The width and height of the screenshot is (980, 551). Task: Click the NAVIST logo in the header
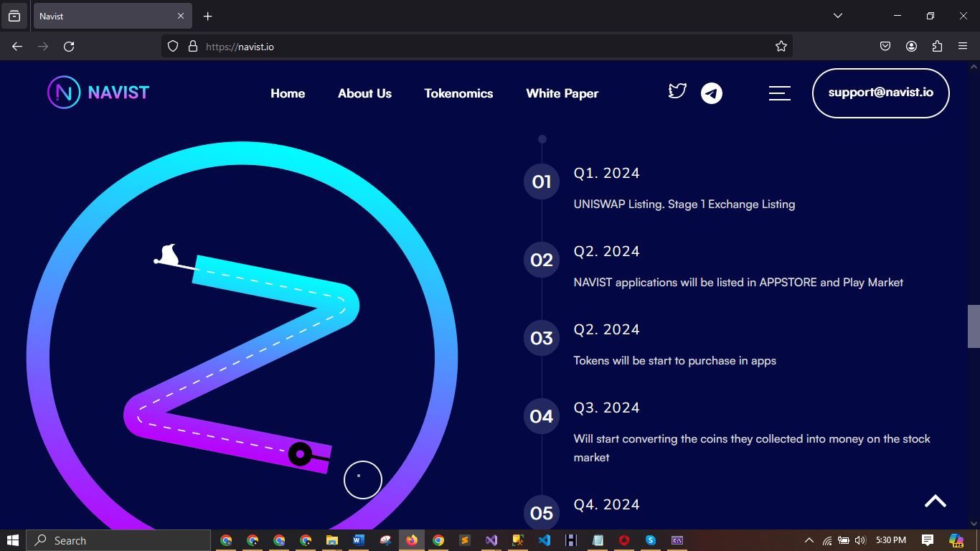click(98, 93)
